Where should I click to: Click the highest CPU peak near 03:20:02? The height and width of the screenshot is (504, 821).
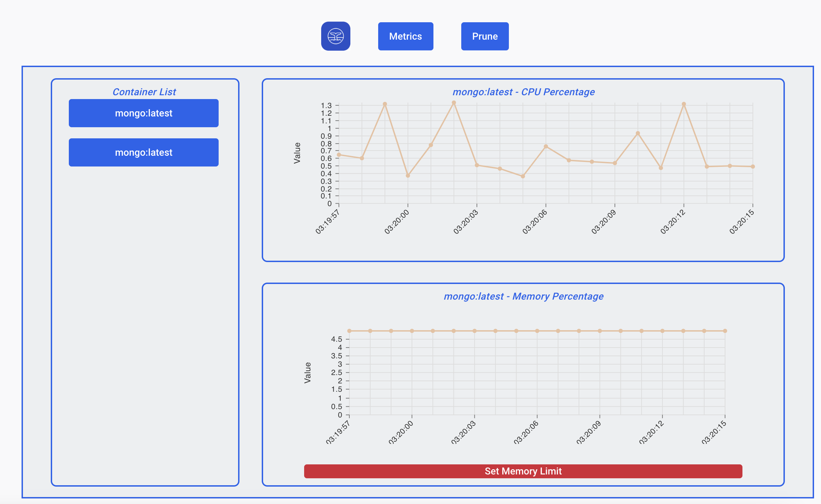(x=454, y=103)
